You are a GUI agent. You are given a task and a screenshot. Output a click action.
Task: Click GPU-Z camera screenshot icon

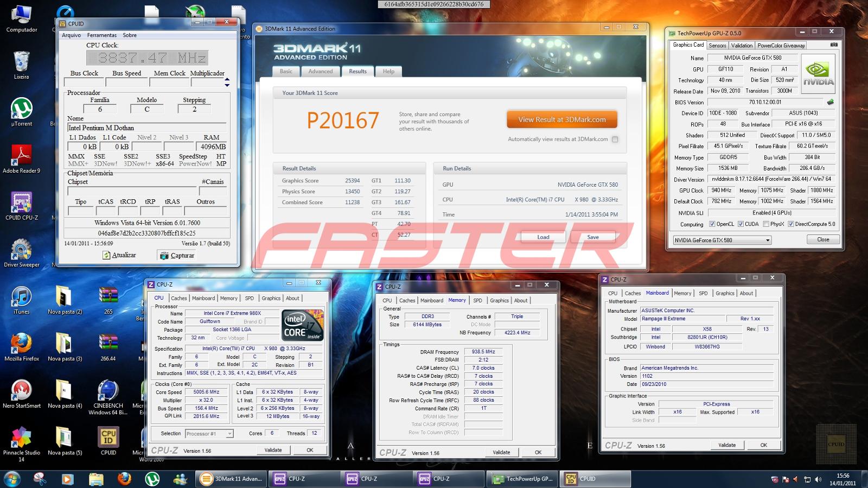[834, 45]
